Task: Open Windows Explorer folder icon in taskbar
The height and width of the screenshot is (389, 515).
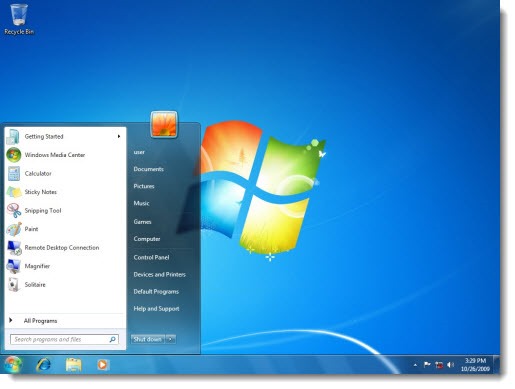Action: tap(73, 364)
